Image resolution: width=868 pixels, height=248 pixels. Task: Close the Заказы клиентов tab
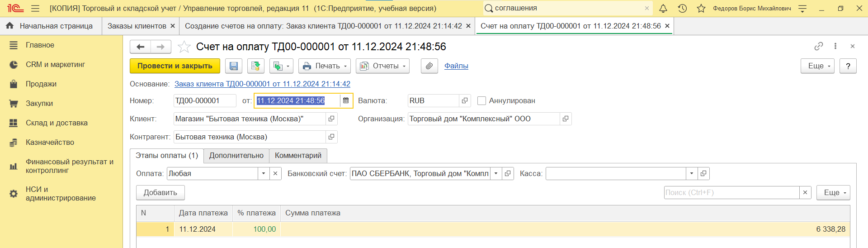pyautogui.click(x=173, y=26)
